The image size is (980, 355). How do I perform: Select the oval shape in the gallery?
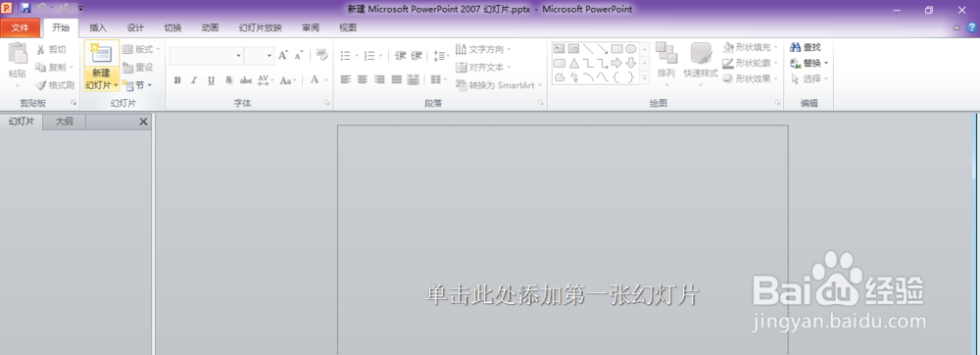[x=631, y=48]
